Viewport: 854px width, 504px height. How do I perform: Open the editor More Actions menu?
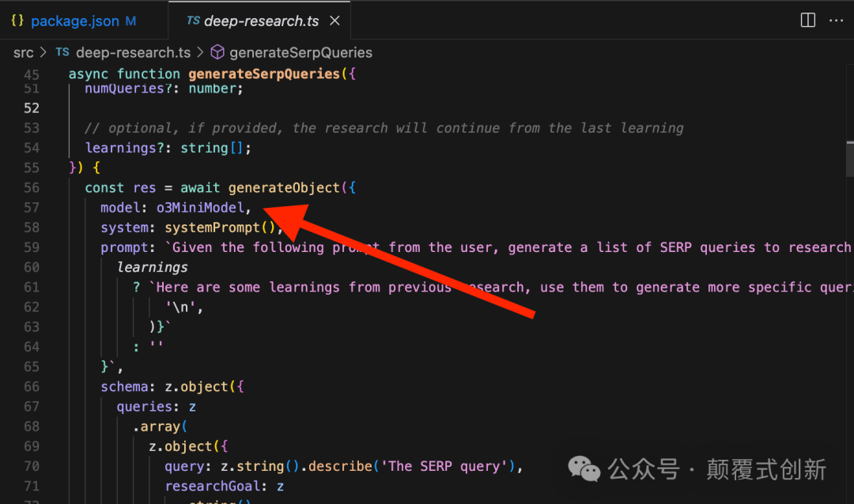click(x=836, y=20)
